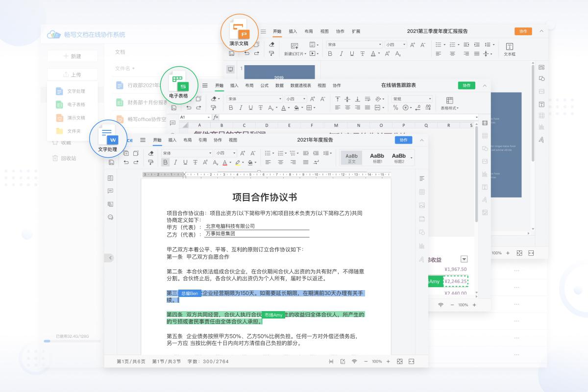Open the Layout tab in presentation

[x=308, y=31]
